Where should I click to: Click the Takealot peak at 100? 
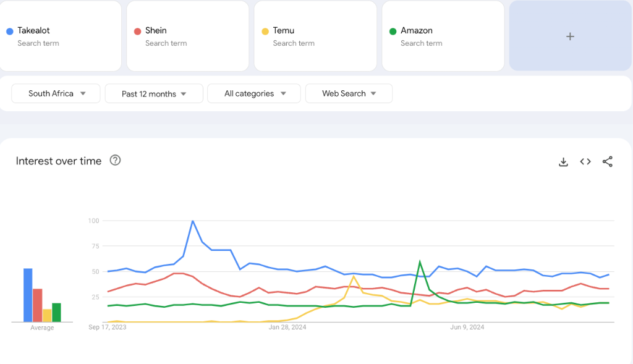193,221
